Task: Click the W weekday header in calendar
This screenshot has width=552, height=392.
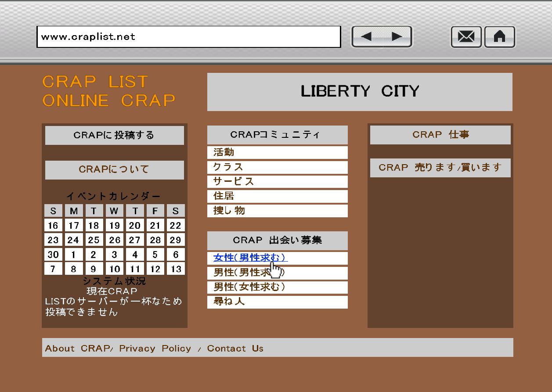Action: tap(114, 211)
